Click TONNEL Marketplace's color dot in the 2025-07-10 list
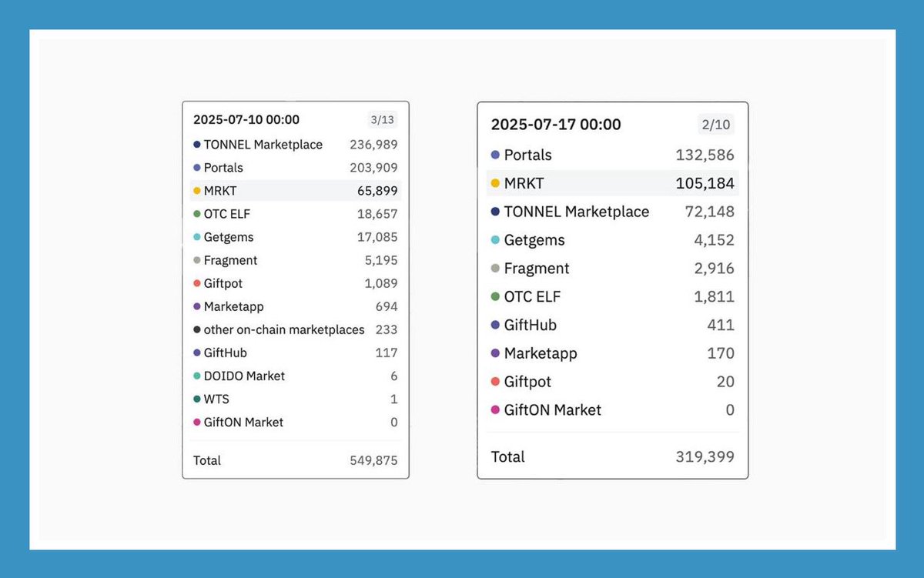 point(197,145)
